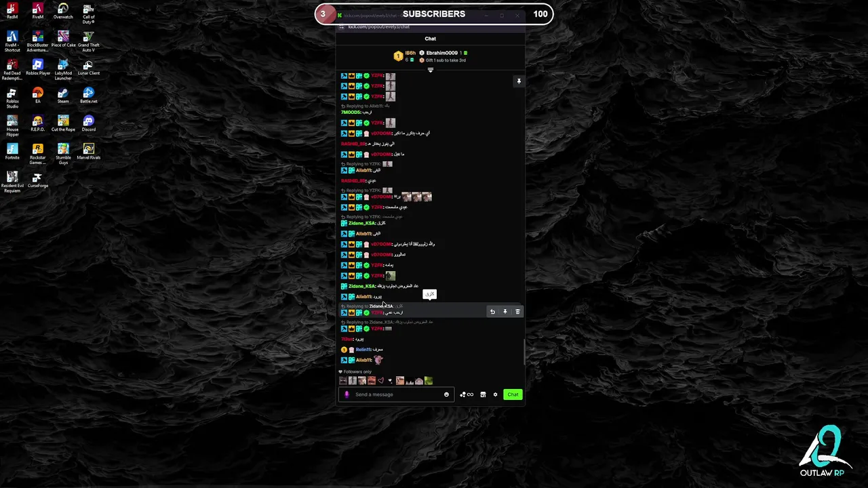The height and width of the screenshot is (488, 868).
Task: Focus the Send a message field
Action: click(397, 394)
